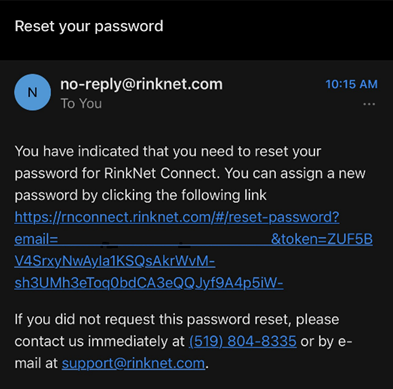Click link line starting "V4SrxyNwAyla1KSQsAkrWvM-"
Viewport: 393px width, 389px height.
click(x=115, y=261)
